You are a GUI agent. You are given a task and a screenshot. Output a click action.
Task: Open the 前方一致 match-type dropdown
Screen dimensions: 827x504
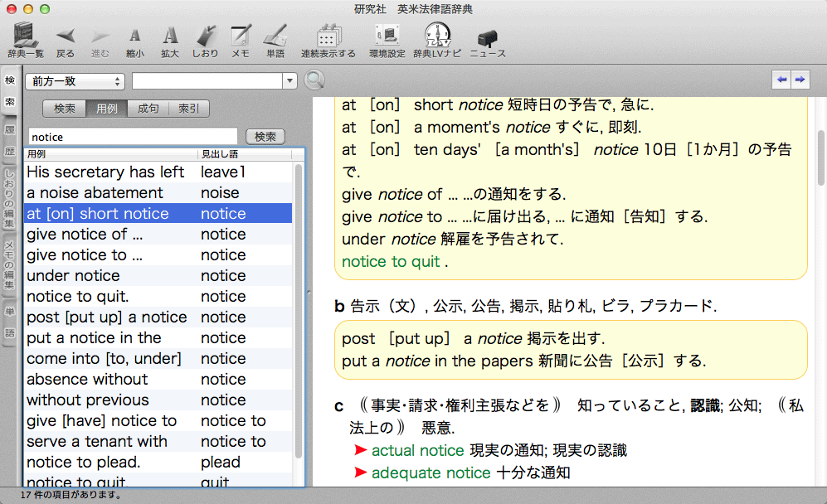pyautogui.click(x=75, y=81)
